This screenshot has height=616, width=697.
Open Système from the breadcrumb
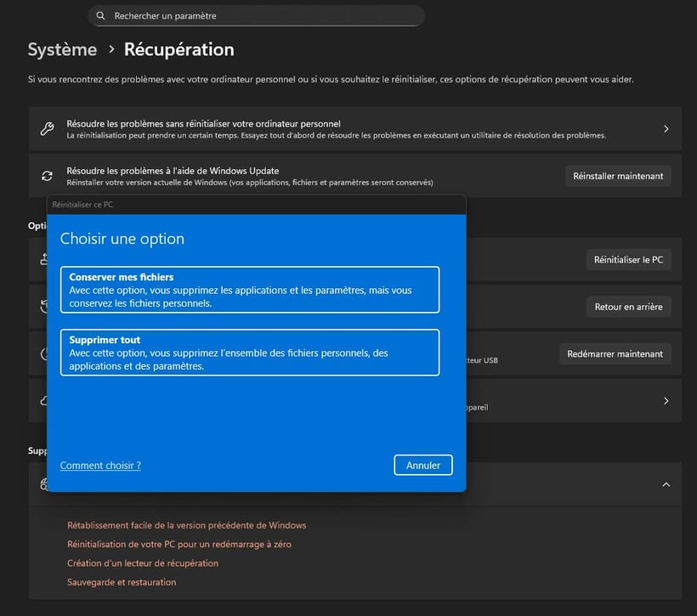(61, 49)
